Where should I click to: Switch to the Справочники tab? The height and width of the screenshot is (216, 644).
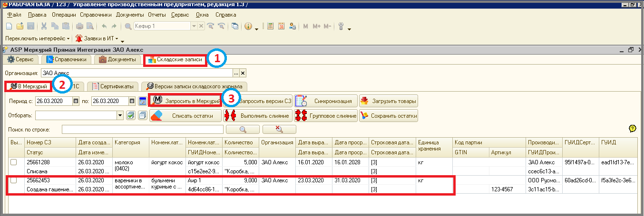pyautogui.click(x=67, y=60)
